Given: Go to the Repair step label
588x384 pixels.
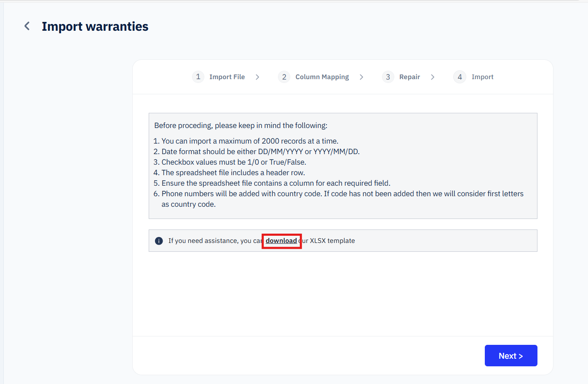Looking at the screenshot, I should pyautogui.click(x=409, y=77).
